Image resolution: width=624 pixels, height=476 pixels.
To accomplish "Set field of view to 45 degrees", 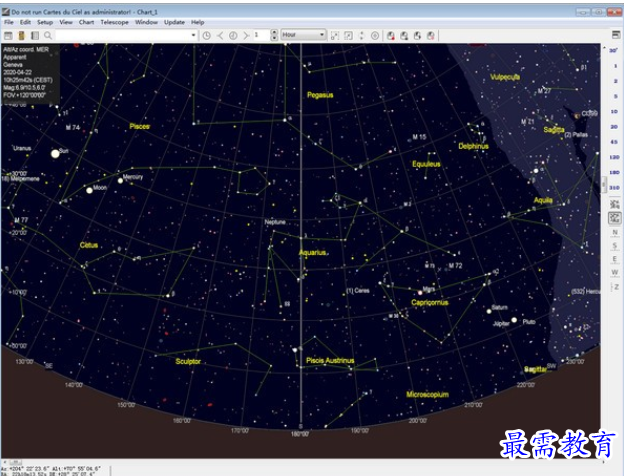I will 614,142.
